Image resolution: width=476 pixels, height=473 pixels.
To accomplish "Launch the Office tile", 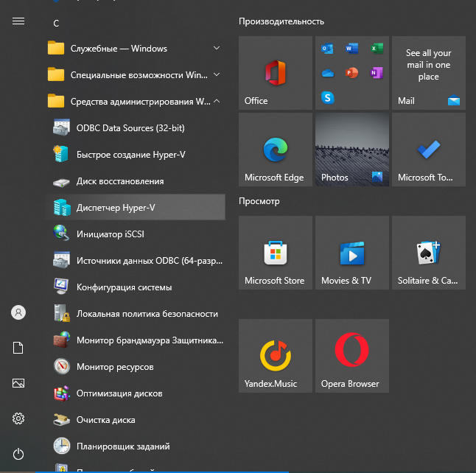I will (x=276, y=73).
